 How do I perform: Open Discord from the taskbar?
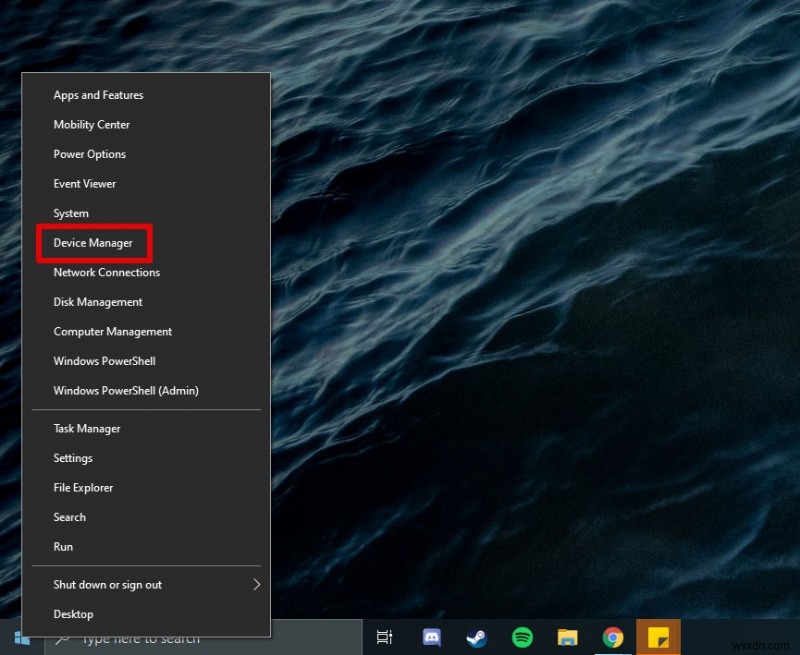pos(431,637)
